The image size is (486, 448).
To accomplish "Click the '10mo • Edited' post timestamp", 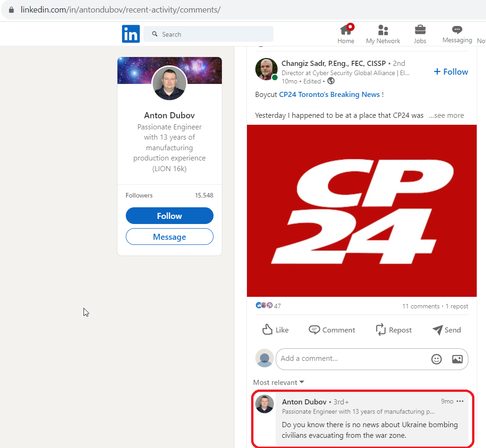I will click(301, 82).
